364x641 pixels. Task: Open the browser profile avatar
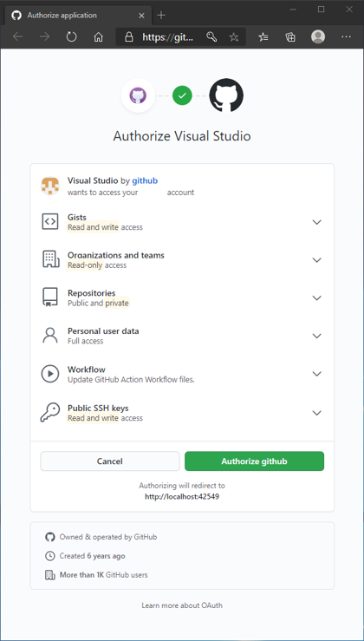tap(318, 36)
